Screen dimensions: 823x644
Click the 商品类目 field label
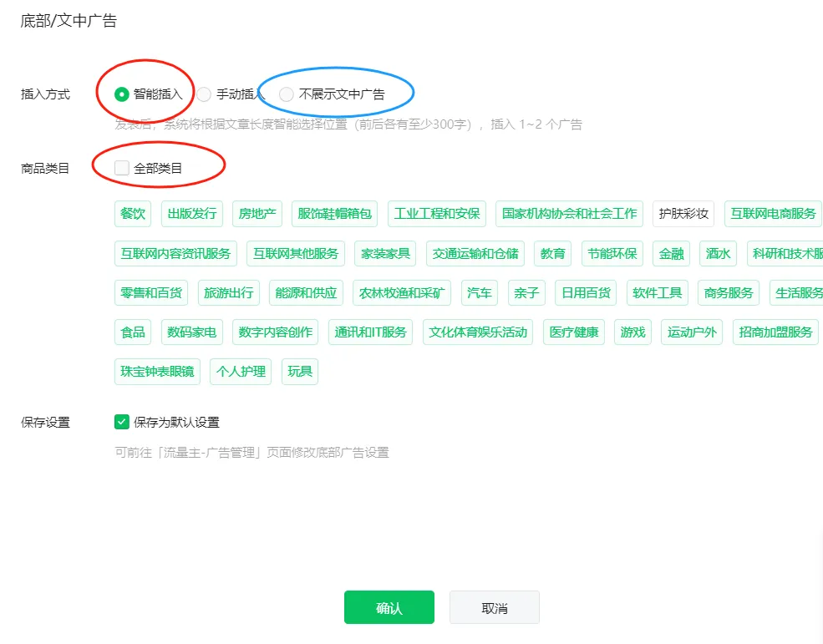pyautogui.click(x=45, y=169)
